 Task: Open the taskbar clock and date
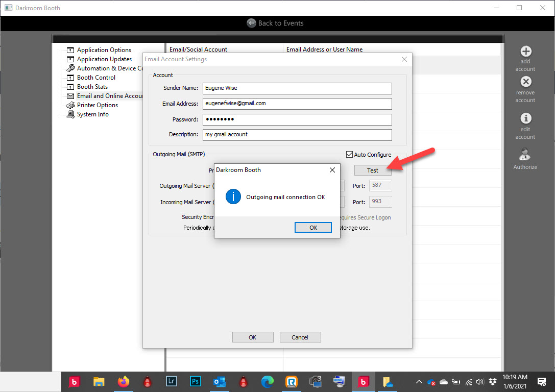(x=515, y=382)
